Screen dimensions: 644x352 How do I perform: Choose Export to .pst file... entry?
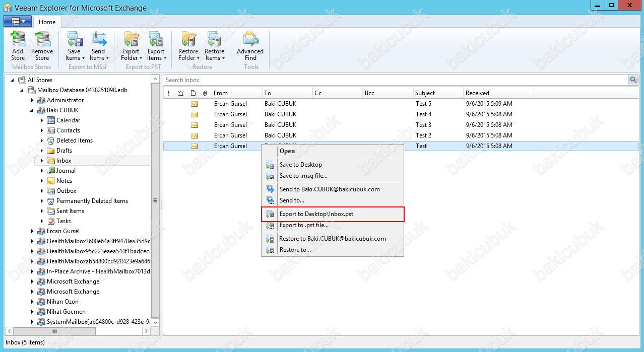pyautogui.click(x=333, y=225)
